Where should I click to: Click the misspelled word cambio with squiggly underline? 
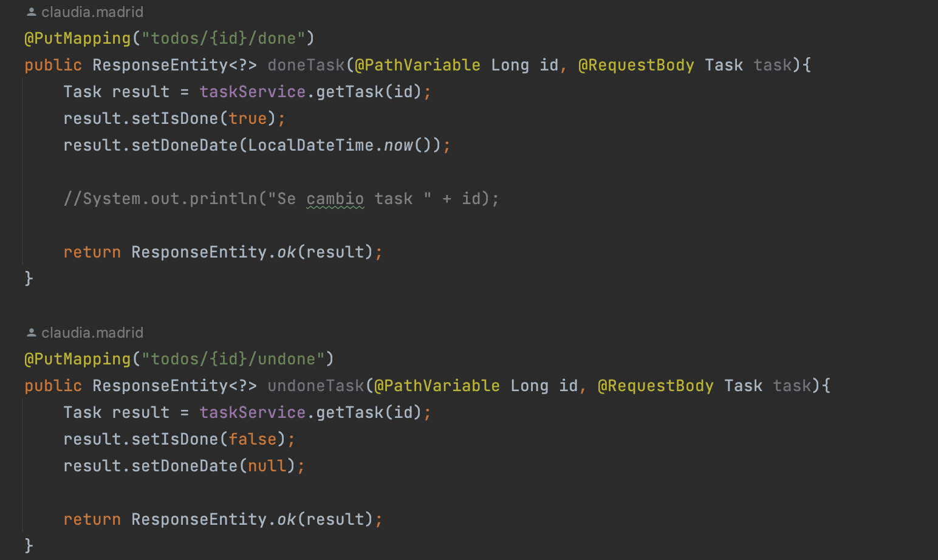335,198
